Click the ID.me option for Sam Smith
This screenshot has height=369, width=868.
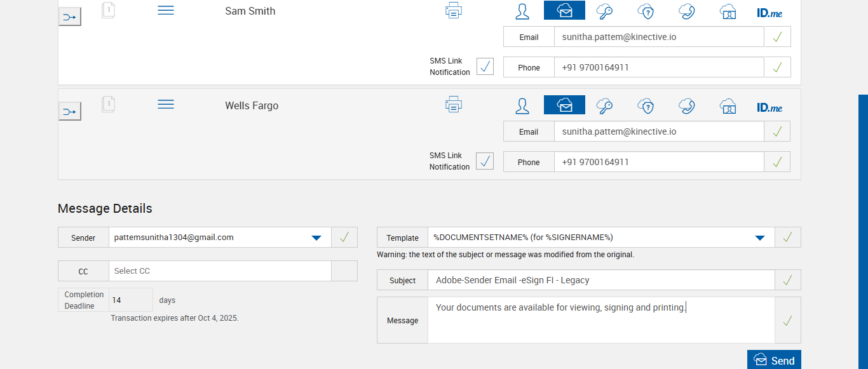[x=769, y=12]
